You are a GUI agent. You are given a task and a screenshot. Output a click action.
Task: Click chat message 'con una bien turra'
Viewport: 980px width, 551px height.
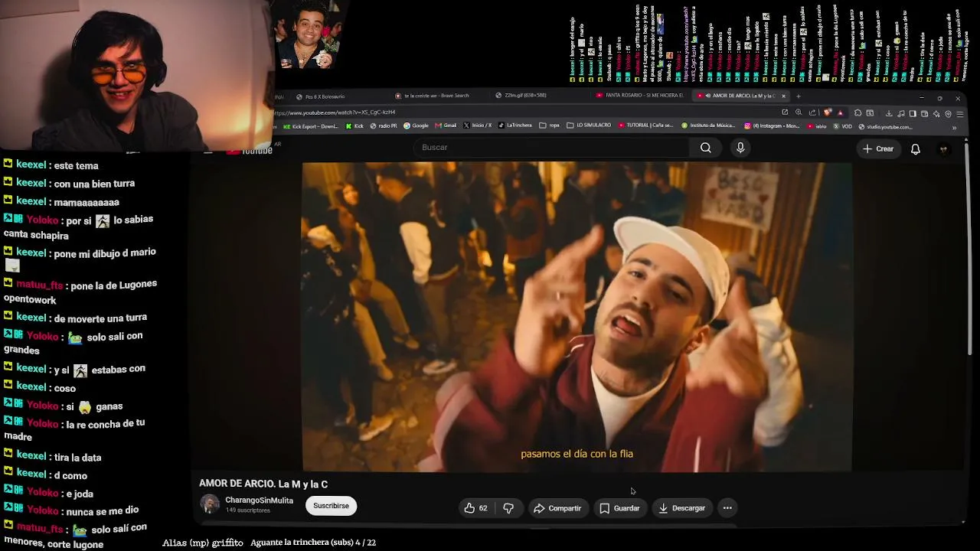point(94,184)
